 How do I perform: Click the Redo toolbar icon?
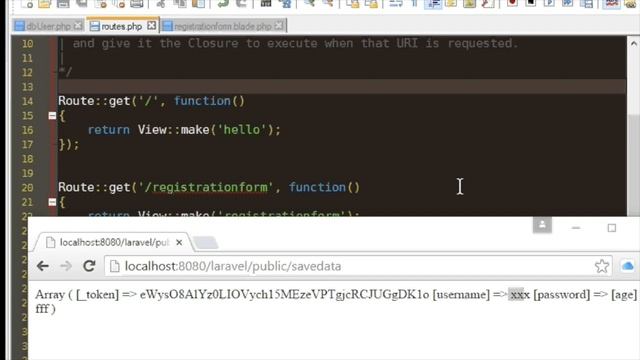point(241,4)
